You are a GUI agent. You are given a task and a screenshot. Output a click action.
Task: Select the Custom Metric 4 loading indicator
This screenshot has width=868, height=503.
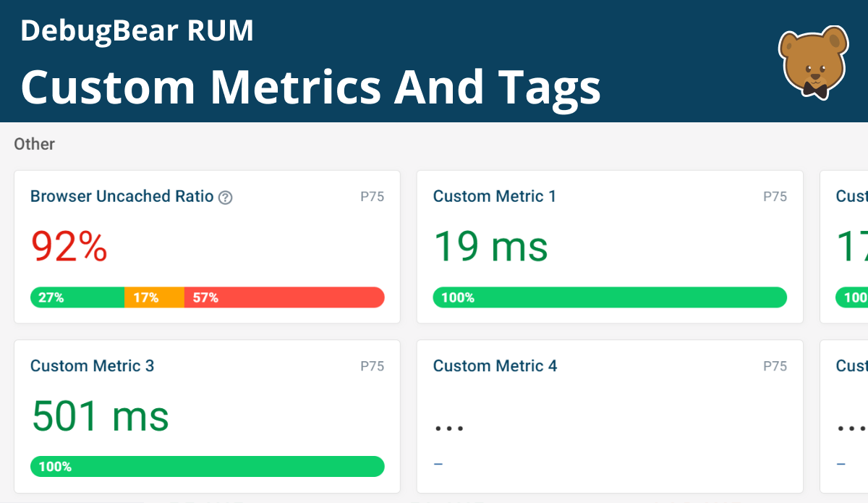(448, 427)
